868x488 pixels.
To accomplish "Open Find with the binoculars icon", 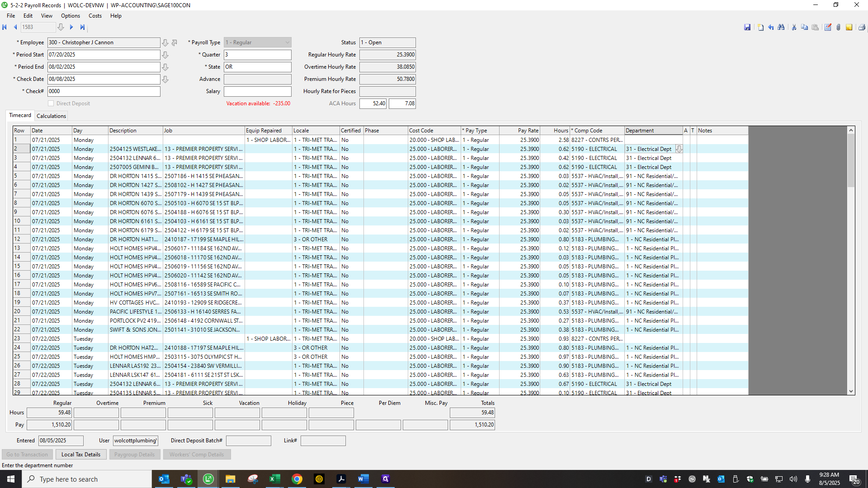I will point(781,28).
